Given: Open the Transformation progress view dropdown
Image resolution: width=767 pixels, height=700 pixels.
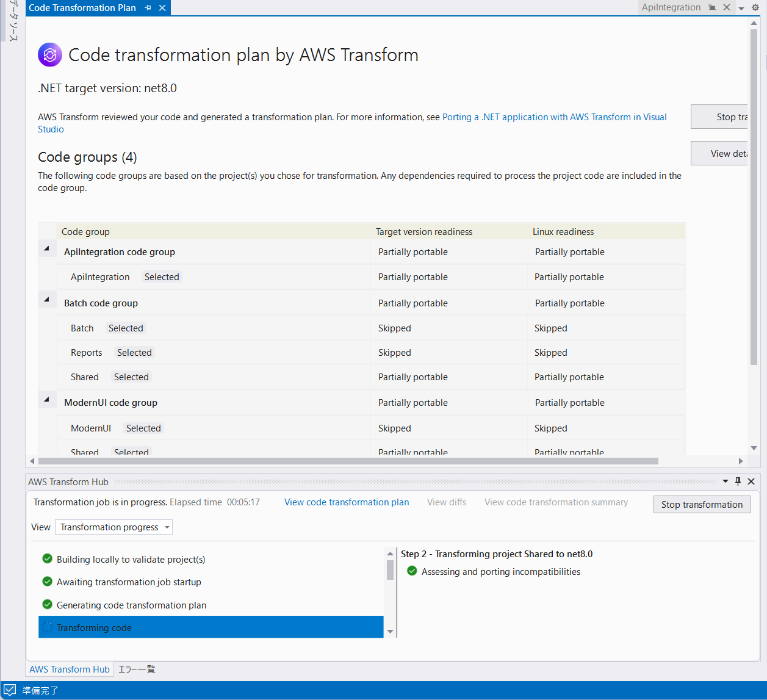Looking at the screenshot, I should (113, 527).
